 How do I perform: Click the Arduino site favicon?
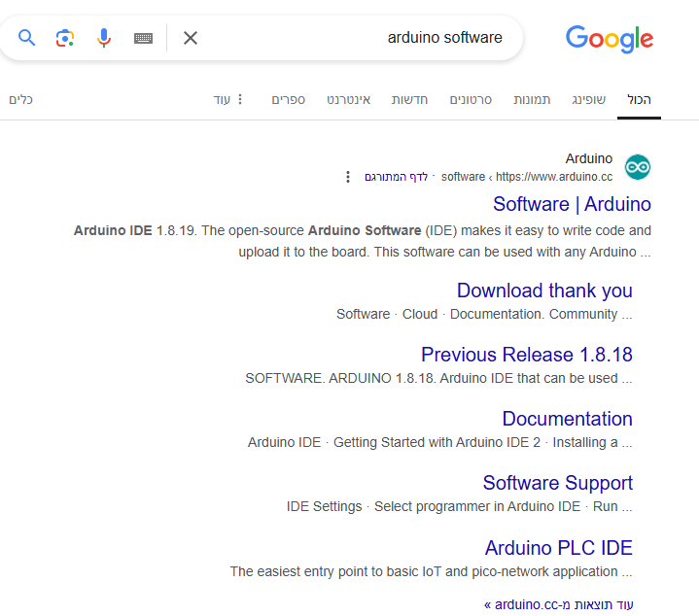(x=638, y=167)
